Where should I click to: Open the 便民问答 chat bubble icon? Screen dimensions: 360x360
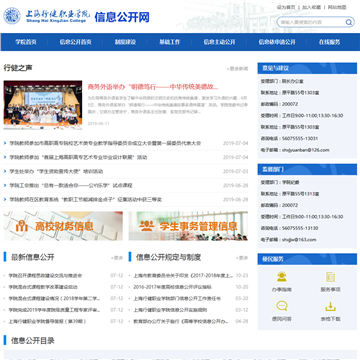(282, 306)
